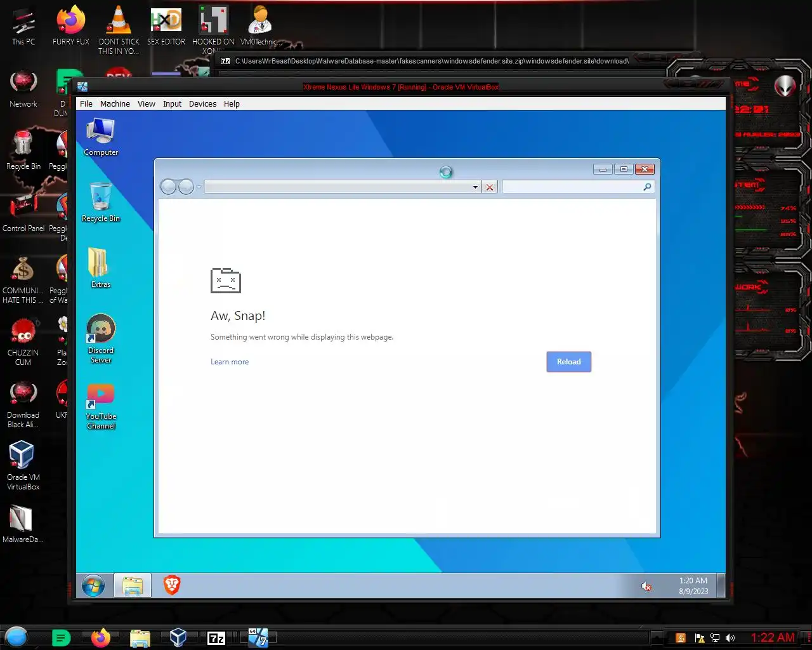Viewport: 812px width, 650px height.
Task: Open the VM0Technic doctor icon shortcut
Action: pos(261,26)
